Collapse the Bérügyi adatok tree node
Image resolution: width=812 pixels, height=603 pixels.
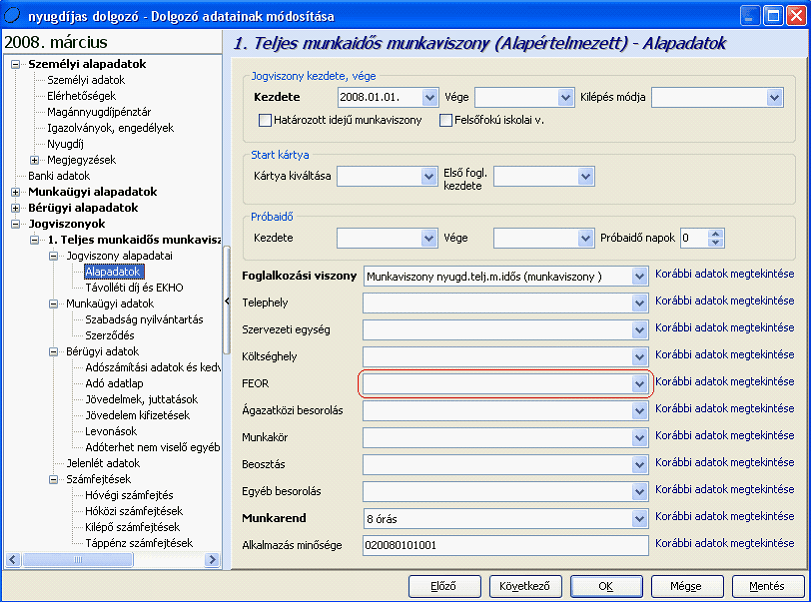pos(54,352)
